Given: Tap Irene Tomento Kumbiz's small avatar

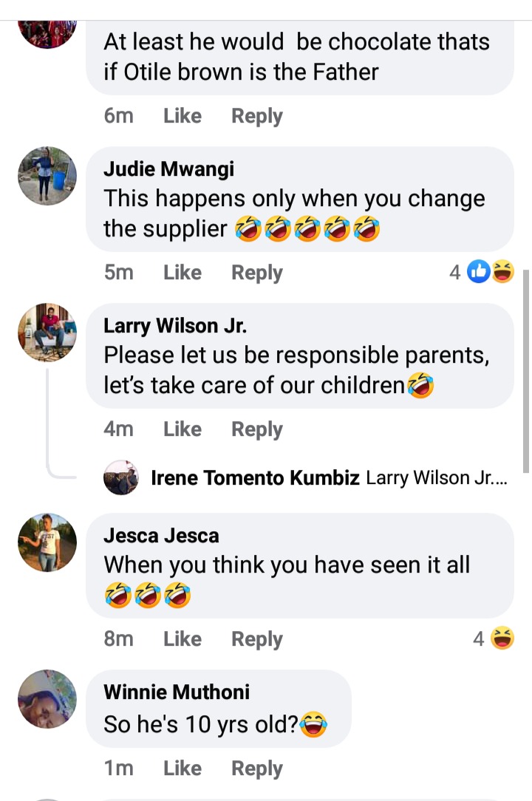Looking at the screenshot, I should point(121,477).
